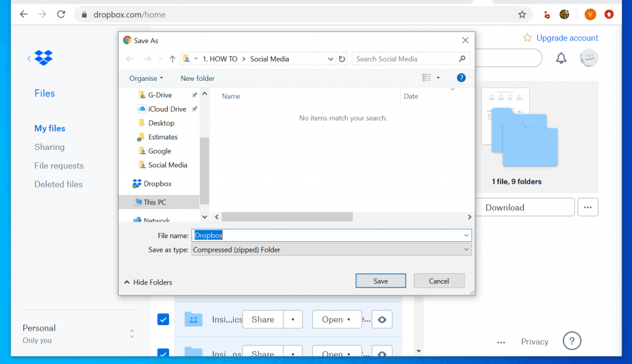This screenshot has width=632, height=364.
Task: Open the Upgrade account link
Action: pos(567,38)
